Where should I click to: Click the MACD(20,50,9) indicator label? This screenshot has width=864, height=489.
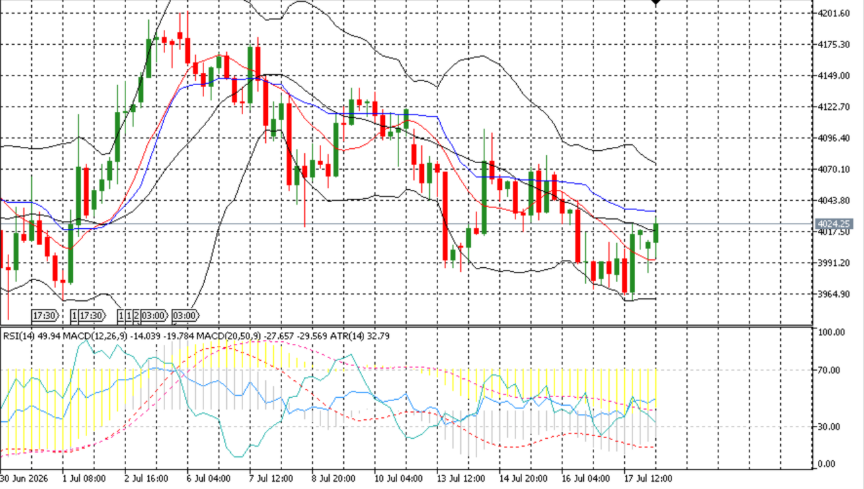(x=229, y=336)
